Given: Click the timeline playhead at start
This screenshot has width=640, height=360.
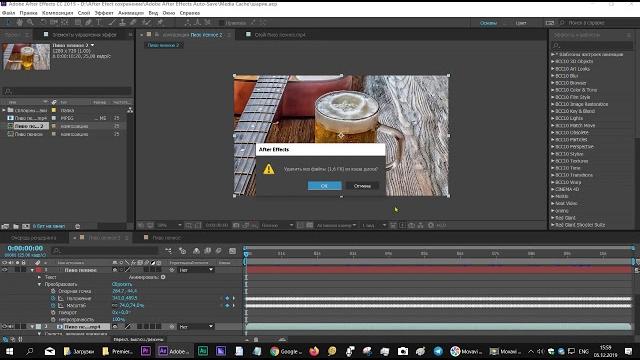Looking at the screenshot, I should (246, 254).
